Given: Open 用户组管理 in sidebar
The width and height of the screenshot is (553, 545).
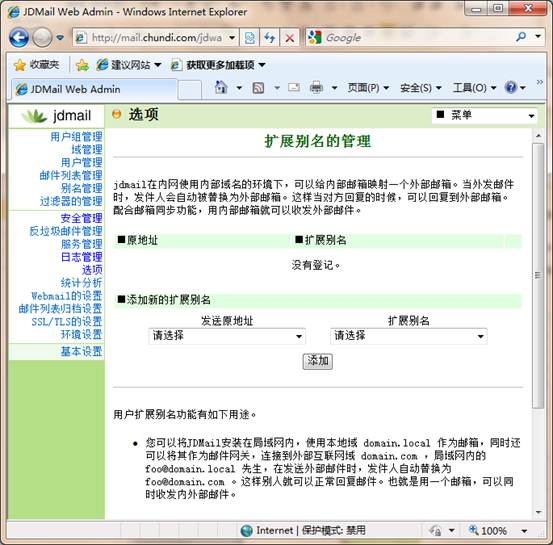Looking at the screenshot, I should click(76, 137).
